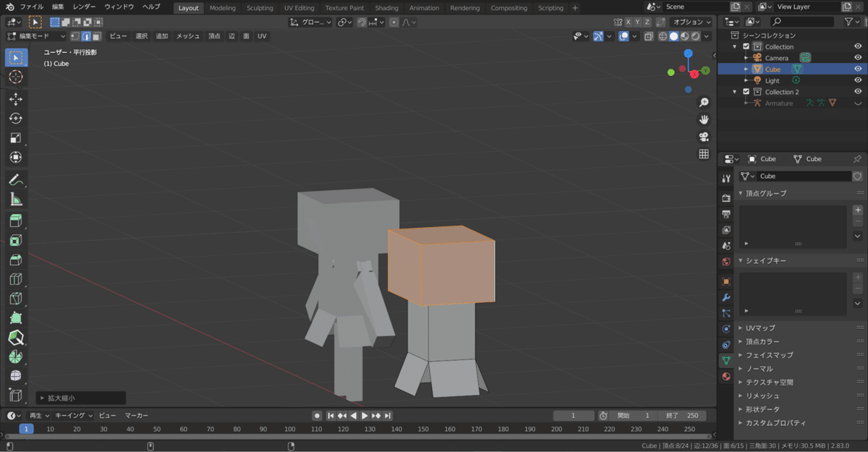Open the Material properties tab
This screenshot has height=452, width=868.
(x=726, y=376)
